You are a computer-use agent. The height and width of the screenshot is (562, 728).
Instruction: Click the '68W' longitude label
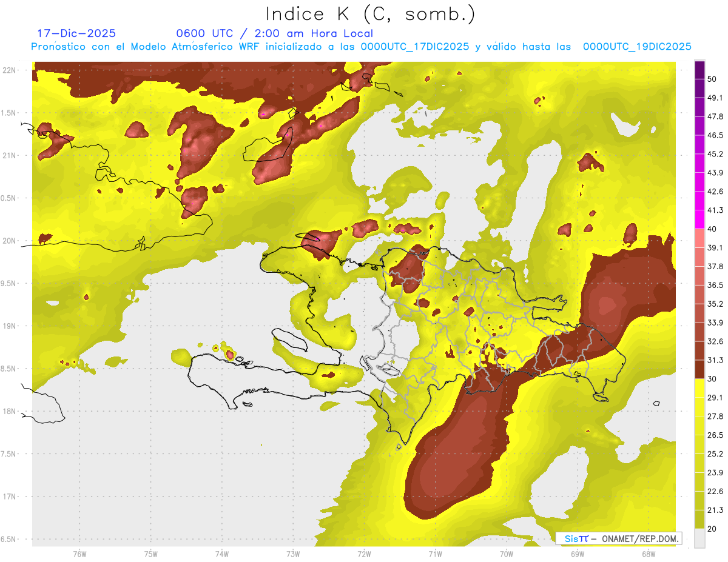[649, 554]
